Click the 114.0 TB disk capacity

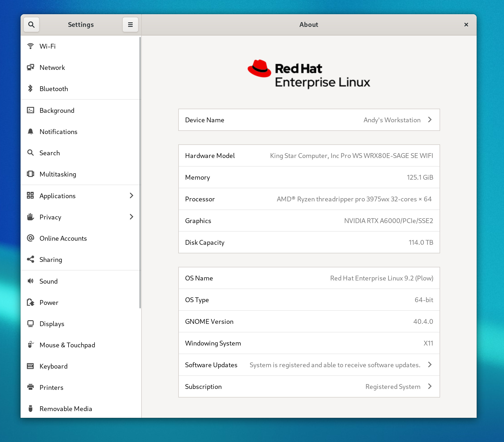coord(421,242)
